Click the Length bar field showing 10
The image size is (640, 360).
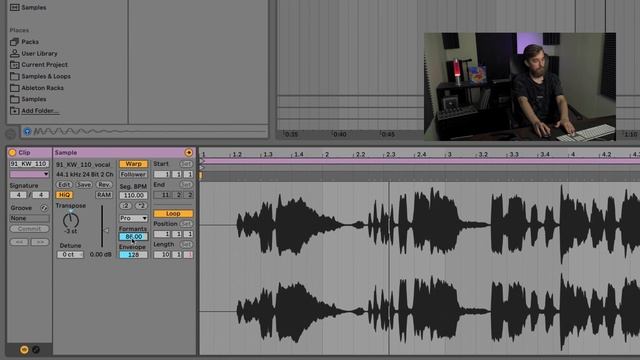162,254
